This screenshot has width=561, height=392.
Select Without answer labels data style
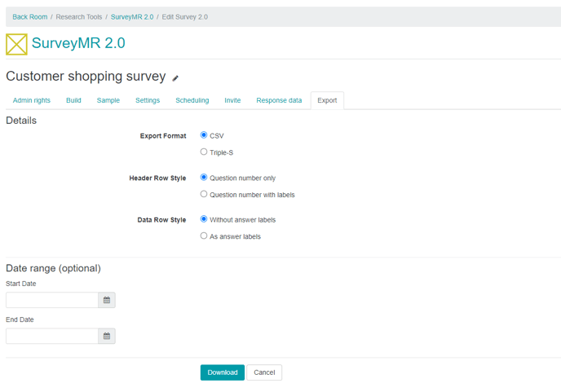pos(204,219)
